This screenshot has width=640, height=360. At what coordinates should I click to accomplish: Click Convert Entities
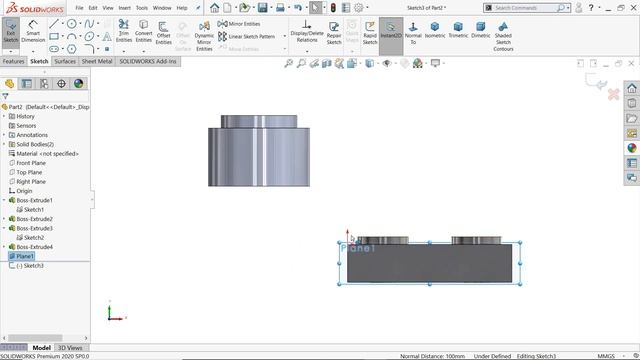click(x=144, y=31)
